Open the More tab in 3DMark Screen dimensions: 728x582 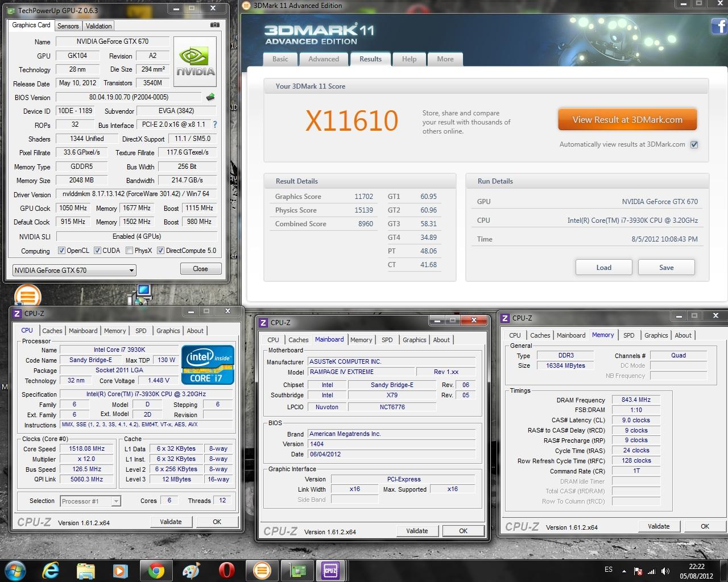point(445,59)
